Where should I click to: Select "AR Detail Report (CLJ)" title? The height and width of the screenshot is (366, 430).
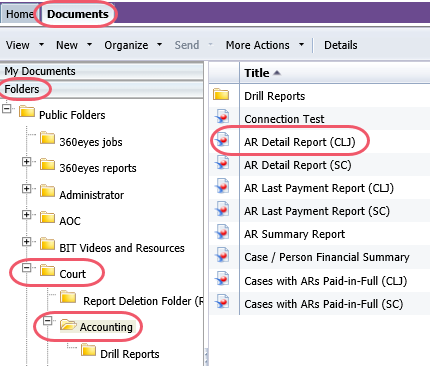[300, 142]
